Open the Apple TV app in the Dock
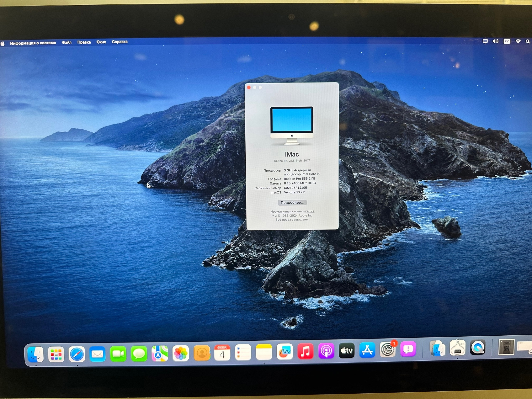 pyautogui.click(x=347, y=350)
